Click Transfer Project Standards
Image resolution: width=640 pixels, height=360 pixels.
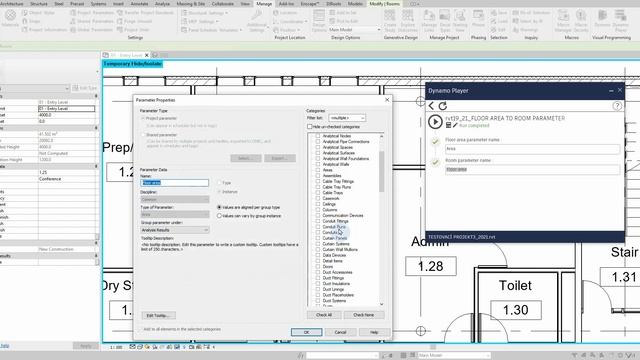(x=145, y=13)
